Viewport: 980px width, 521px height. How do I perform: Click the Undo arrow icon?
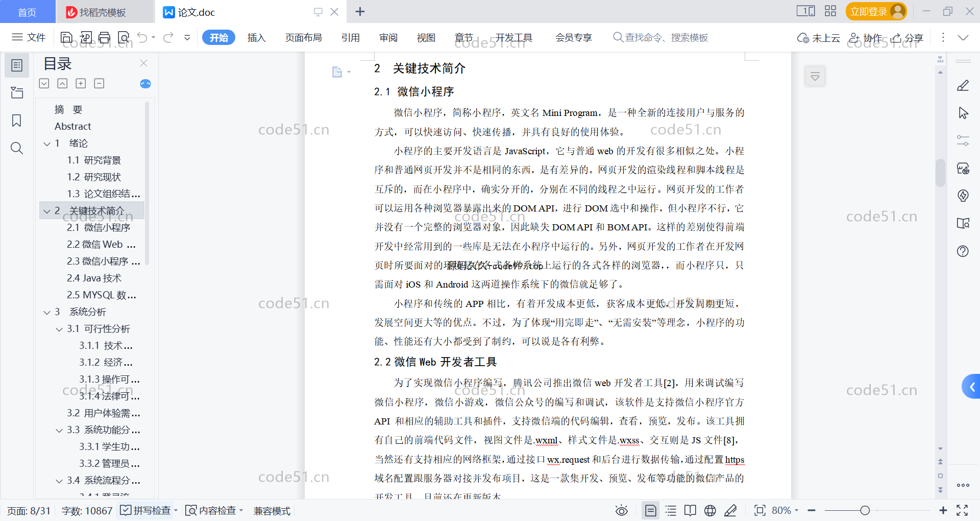coord(142,37)
